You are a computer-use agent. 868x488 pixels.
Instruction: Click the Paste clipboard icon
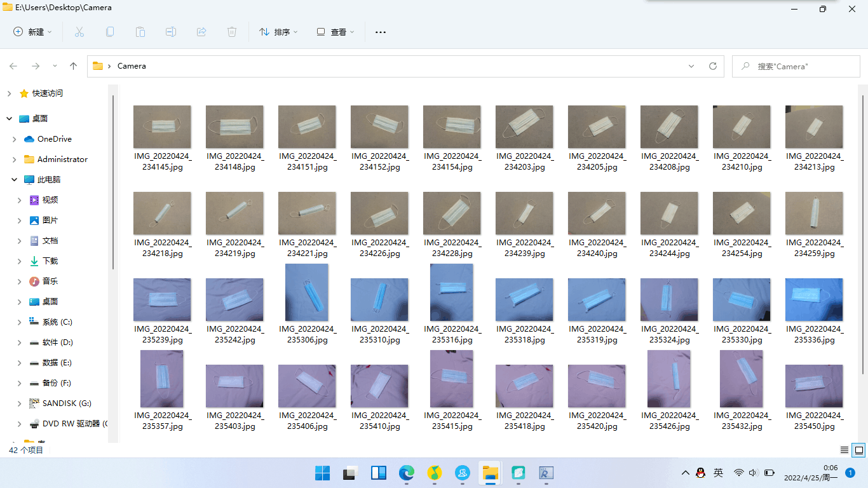140,32
